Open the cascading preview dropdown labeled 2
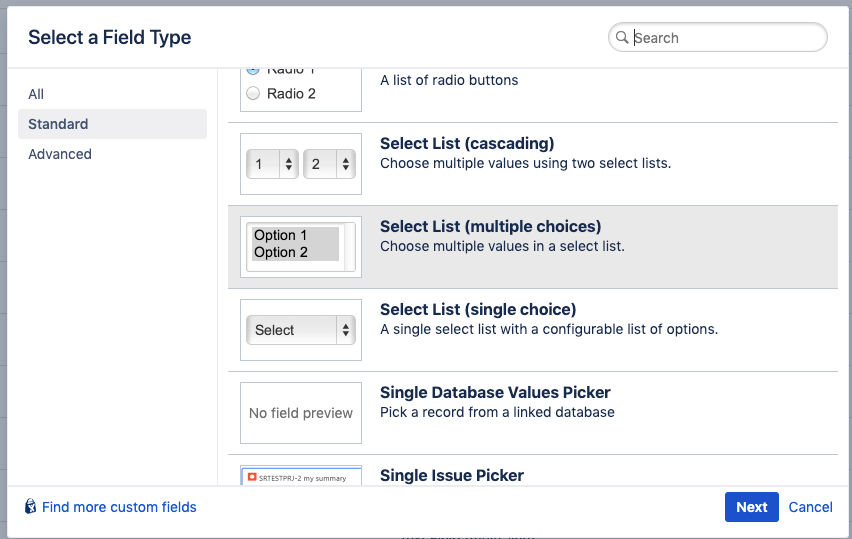The image size is (852, 539). (x=329, y=164)
